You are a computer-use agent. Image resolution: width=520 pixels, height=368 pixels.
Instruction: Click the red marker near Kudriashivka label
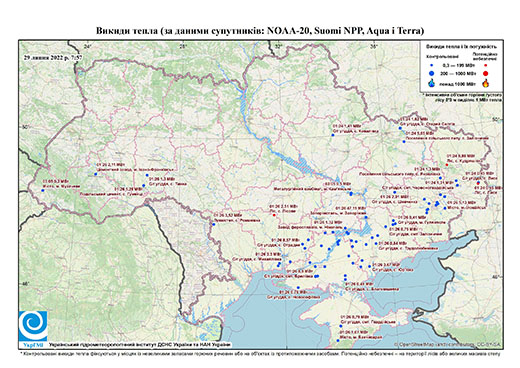(x=447, y=165)
